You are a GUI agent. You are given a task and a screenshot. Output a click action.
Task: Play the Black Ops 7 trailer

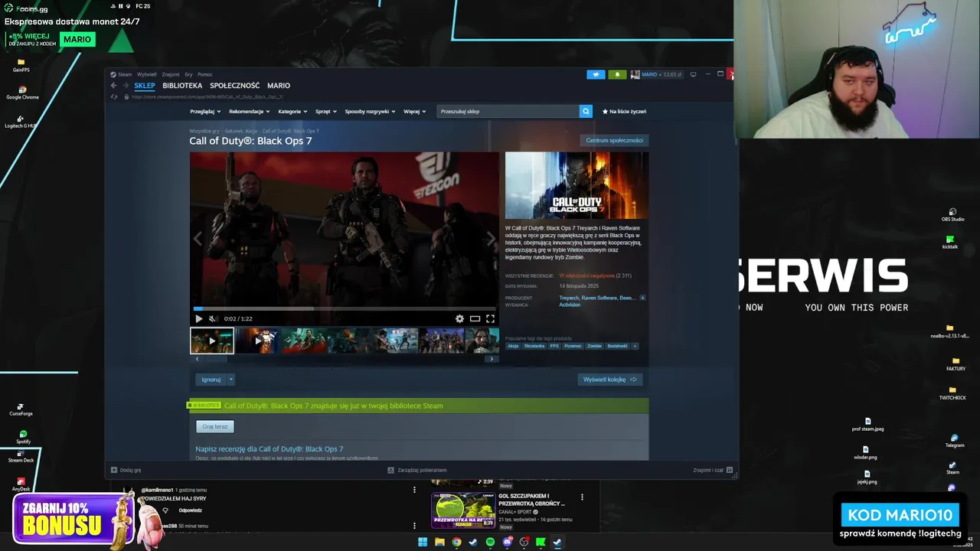click(x=198, y=318)
